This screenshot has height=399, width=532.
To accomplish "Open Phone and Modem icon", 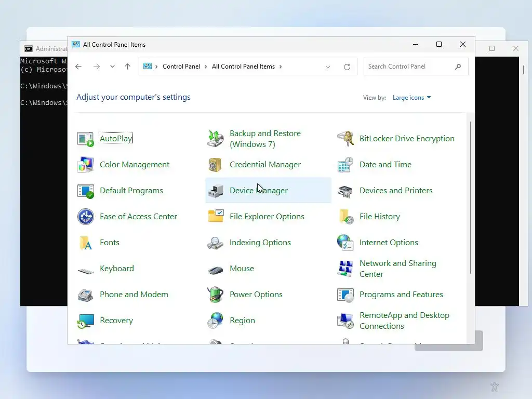I will tap(86, 295).
